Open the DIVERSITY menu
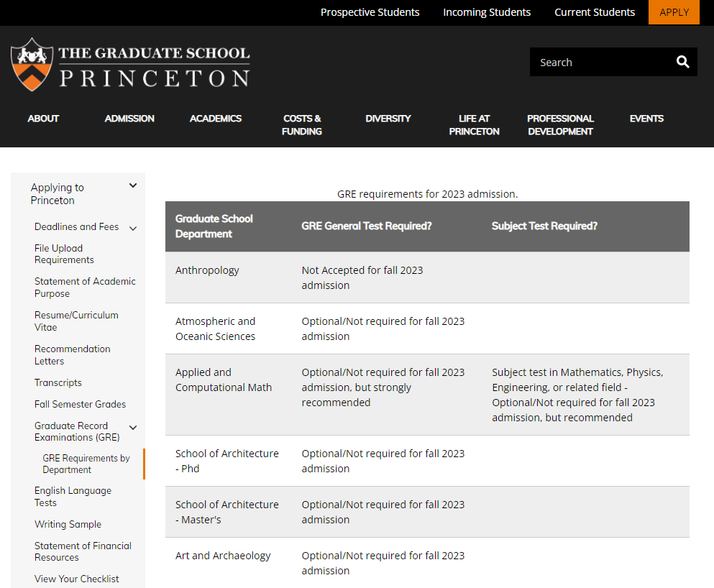 click(388, 119)
